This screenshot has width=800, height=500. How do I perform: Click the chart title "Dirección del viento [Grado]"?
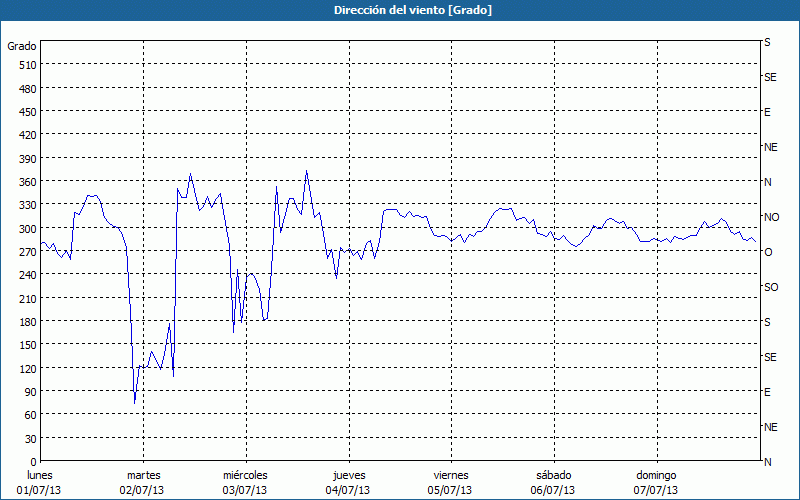click(399, 10)
